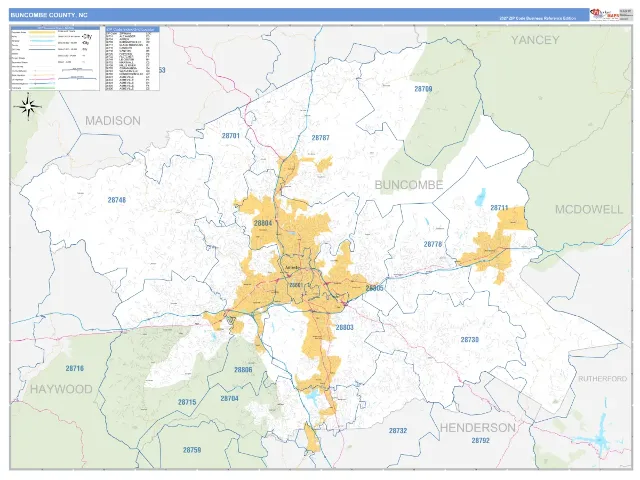Click ZIP code label 28759
Viewport: 640px width, 480px height.
192,450
